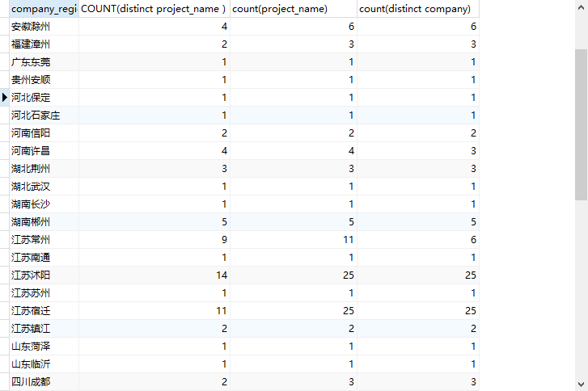Click count(project_name) value 3 in 湖北荆州 row

click(294, 169)
